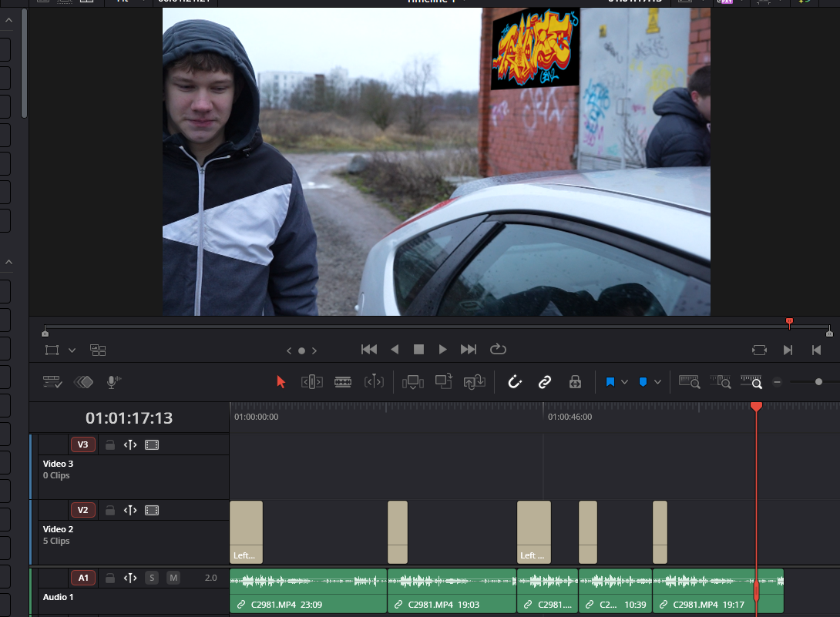Click the keyframe dot between arrows
Screen dimensions: 840x617
301,350
